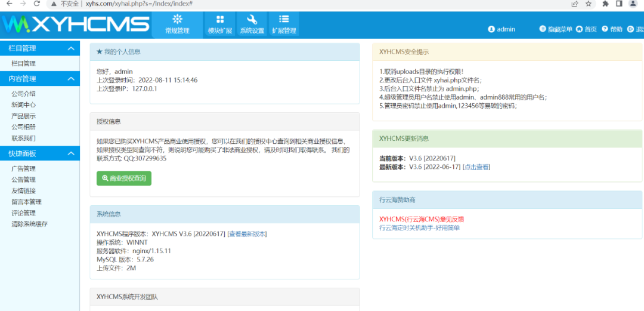
Task: Click the 上次登录IP 127.0.0.1 text
Action: (x=127, y=88)
